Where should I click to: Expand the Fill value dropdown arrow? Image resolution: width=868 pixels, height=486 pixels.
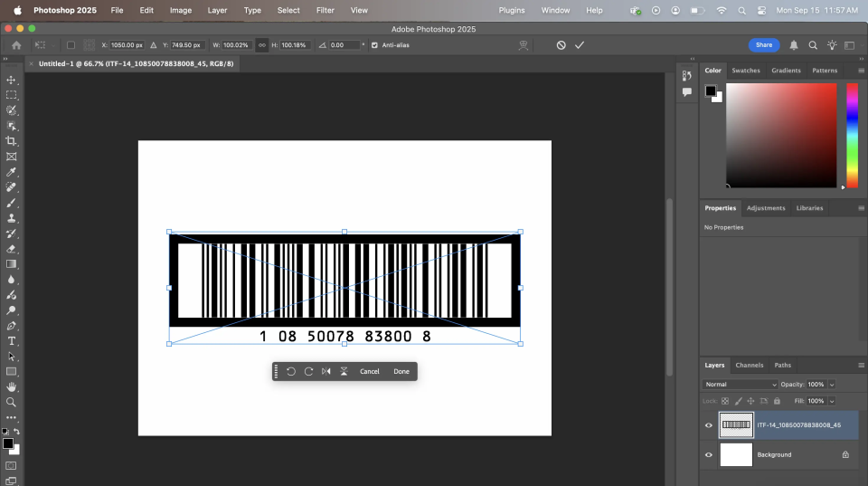[x=832, y=401]
